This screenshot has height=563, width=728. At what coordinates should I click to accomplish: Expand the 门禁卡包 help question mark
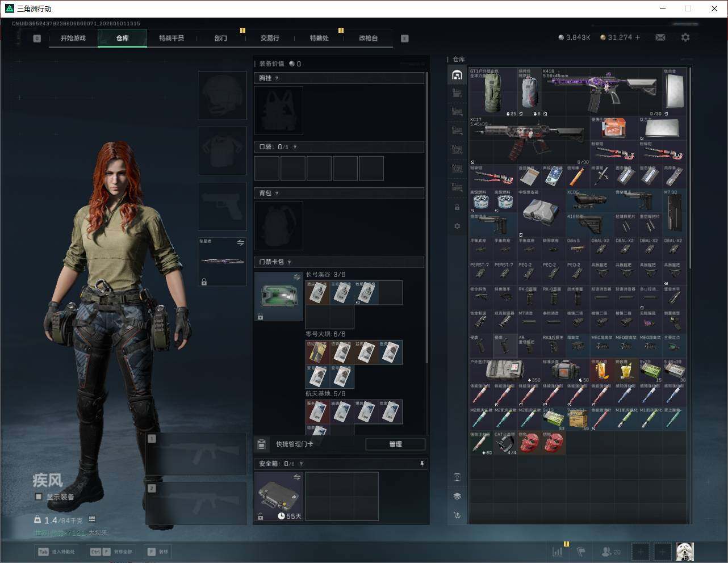click(289, 262)
